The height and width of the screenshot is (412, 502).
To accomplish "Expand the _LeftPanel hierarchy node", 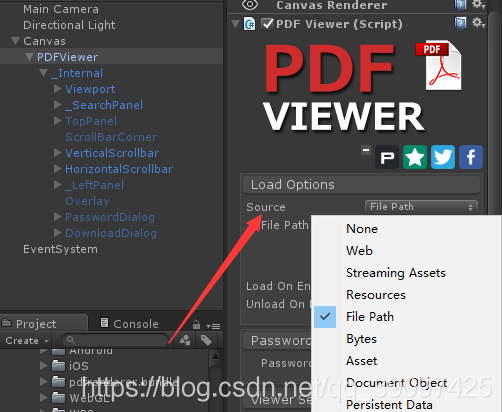I will pos(58,184).
